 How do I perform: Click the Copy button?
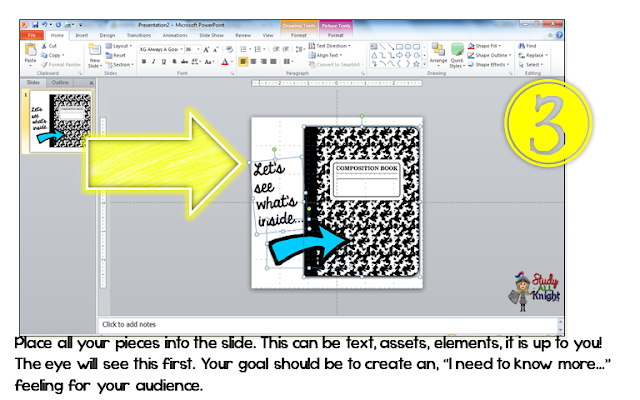click(x=53, y=56)
